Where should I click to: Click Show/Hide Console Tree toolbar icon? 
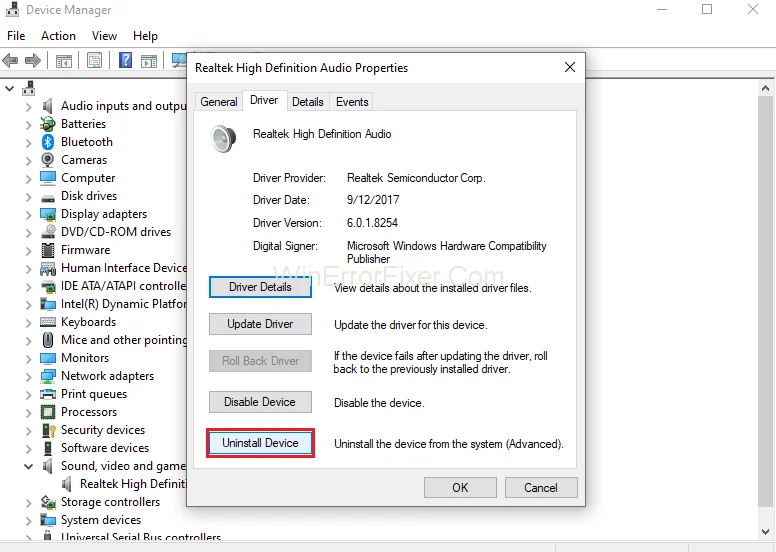[64, 61]
